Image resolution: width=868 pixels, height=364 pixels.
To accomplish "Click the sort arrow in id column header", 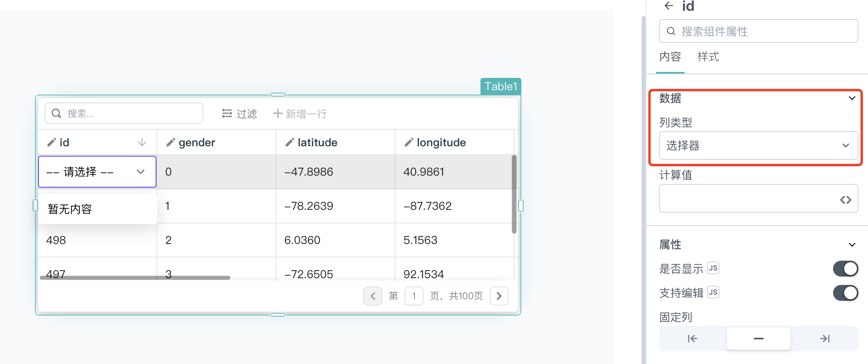I will click(x=142, y=142).
